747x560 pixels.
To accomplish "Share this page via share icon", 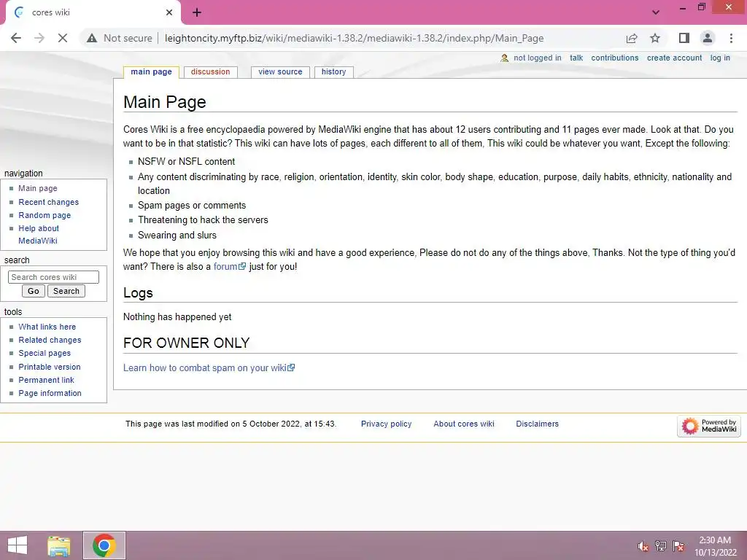I will coord(632,38).
